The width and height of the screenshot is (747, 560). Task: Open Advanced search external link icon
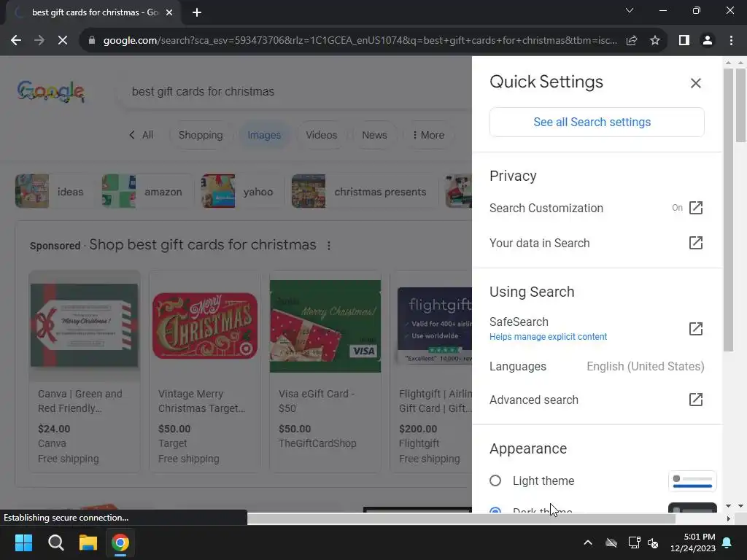click(x=695, y=400)
